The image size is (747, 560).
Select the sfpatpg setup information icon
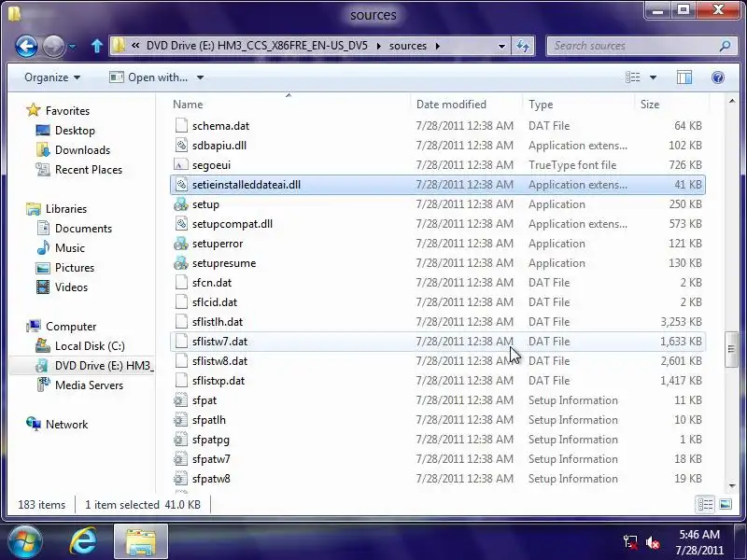(181, 439)
